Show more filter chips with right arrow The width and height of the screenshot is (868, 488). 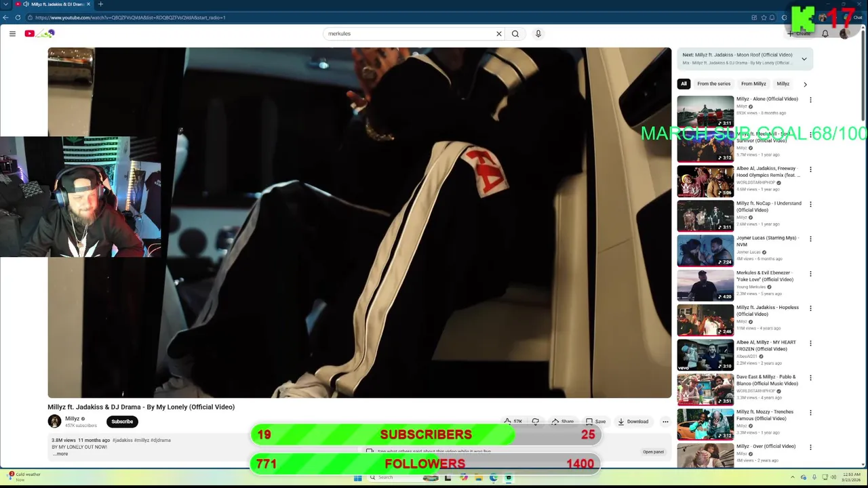805,84
